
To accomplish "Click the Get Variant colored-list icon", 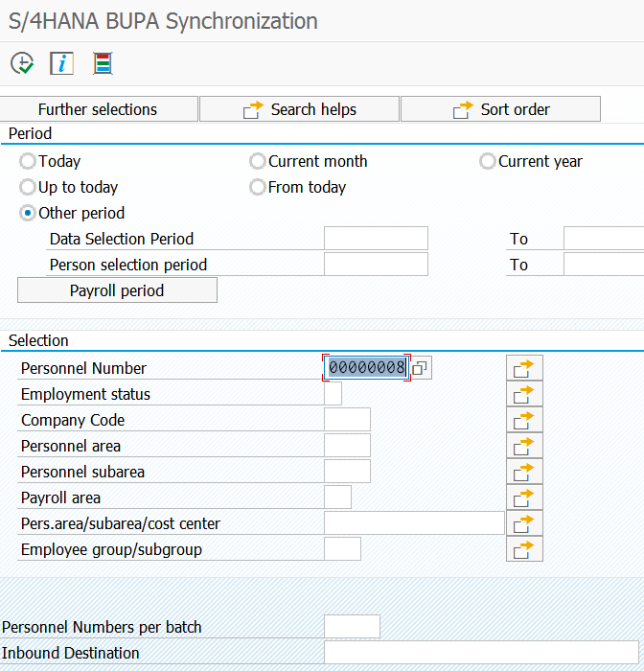I will (x=103, y=63).
